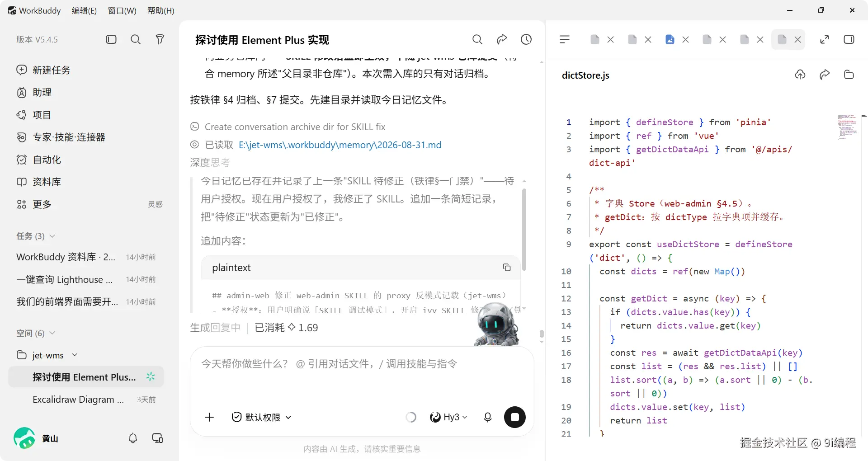Collapse the 任务 (3) list
The image size is (868, 461).
pyautogui.click(x=36, y=236)
